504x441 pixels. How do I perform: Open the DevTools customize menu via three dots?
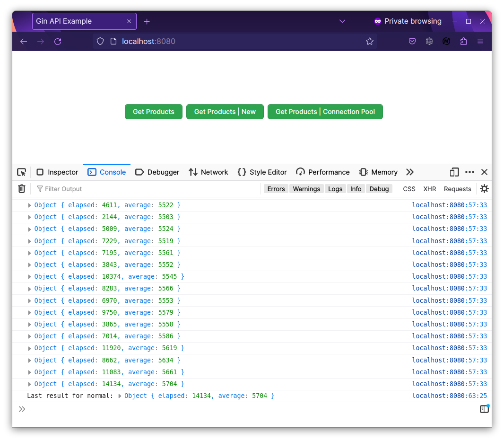pyautogui.click(x=469, y=172)
